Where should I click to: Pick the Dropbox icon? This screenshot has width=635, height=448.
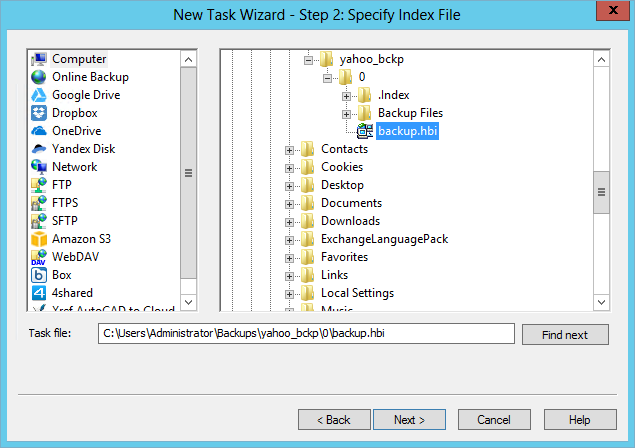pos(39,113)
